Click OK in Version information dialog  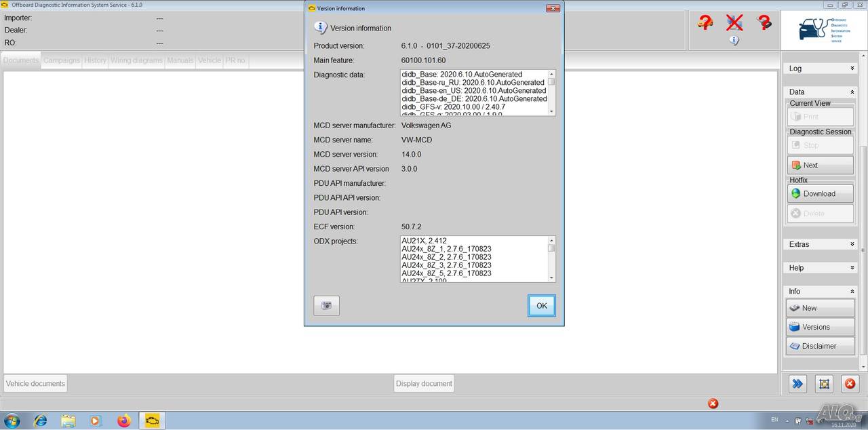(x=542, y=305)
